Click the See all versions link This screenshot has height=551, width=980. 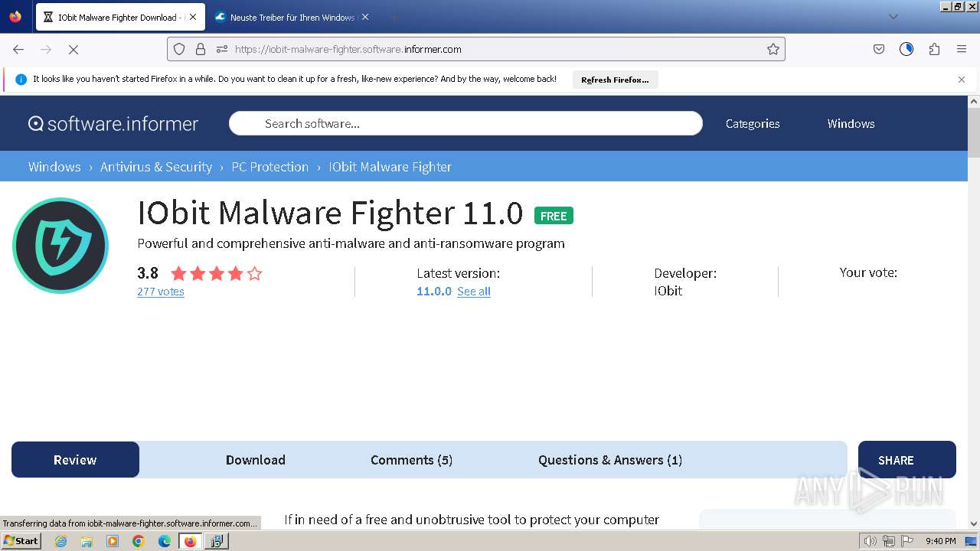click(474, 292)
